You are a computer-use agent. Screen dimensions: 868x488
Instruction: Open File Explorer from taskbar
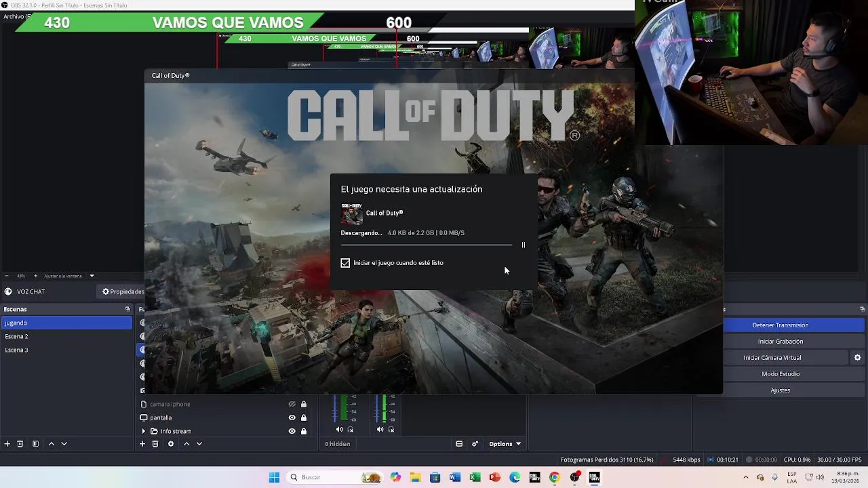point(415,477)
